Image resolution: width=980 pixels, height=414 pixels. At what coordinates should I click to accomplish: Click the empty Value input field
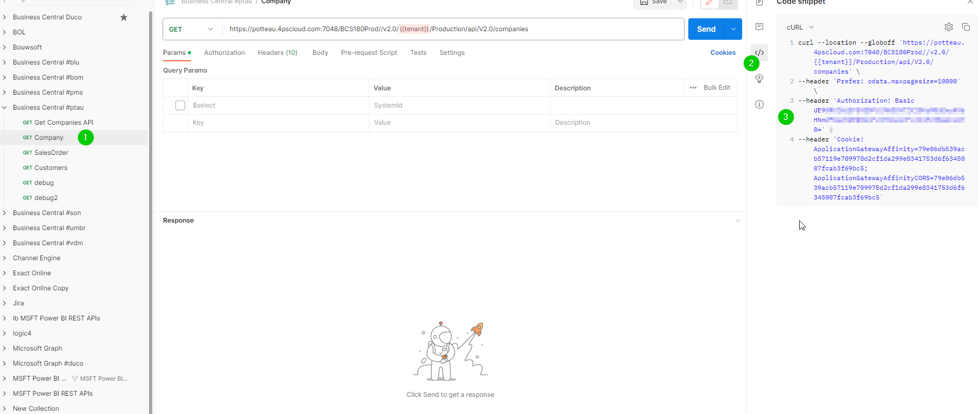459,123
